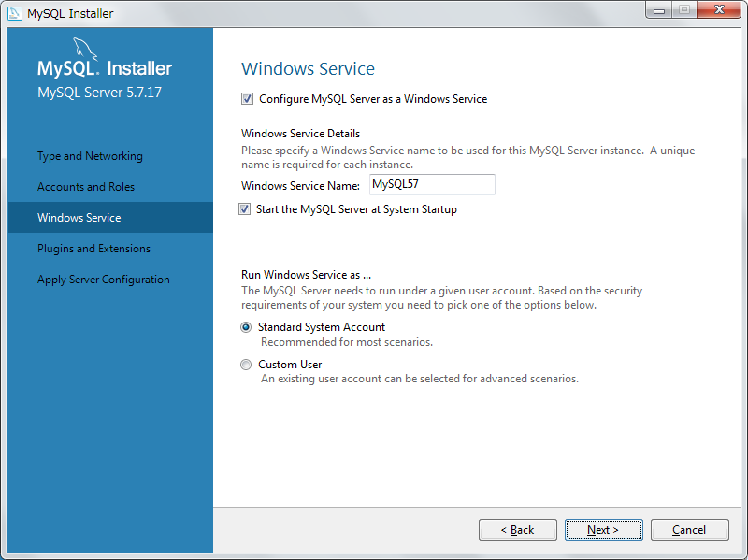Screen dimensions: 748x560
Task: Open the Apply Server Configuration step
Action: point(104,280)
